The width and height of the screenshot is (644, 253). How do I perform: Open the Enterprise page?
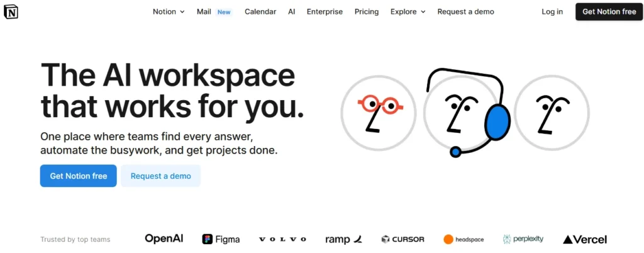pyautogui.click(x=325, y=12)
